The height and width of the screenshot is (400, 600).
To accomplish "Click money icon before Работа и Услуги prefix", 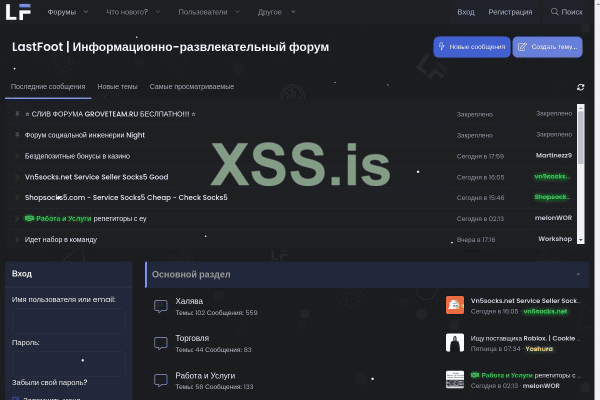I will point(29,218).
